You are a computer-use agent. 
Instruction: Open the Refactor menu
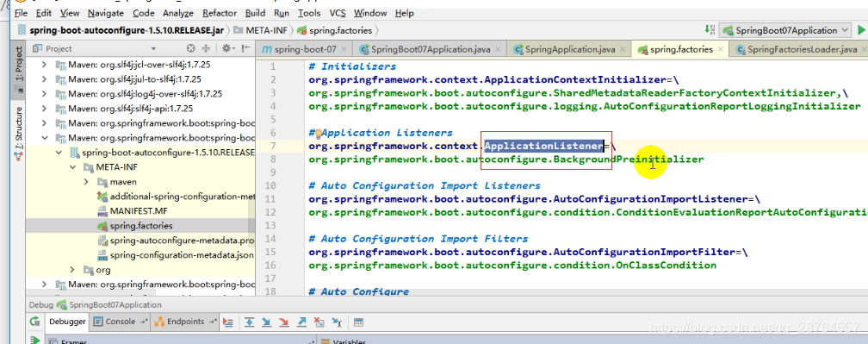(220, 13)
